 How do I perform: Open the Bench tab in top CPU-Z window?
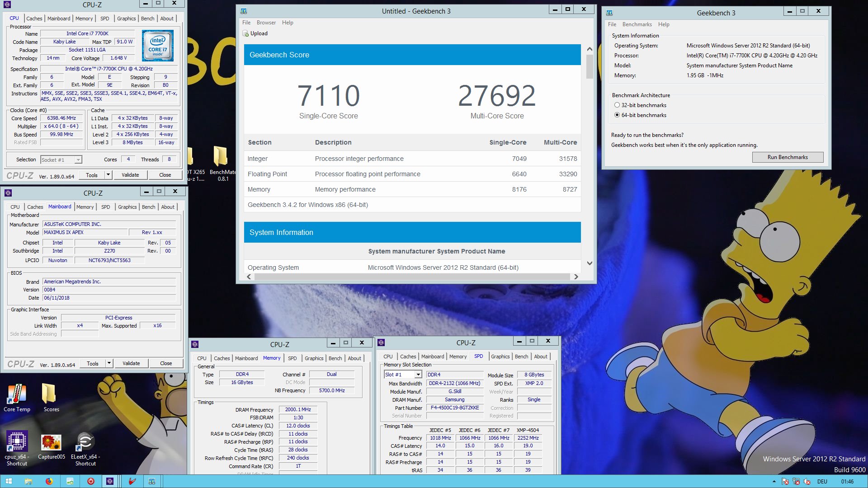(x=147, y=19)
